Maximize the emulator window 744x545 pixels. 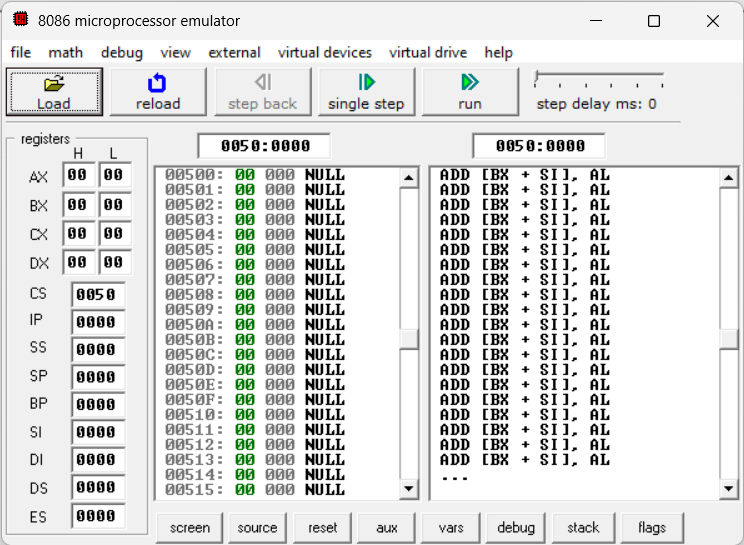coord(654,21)
